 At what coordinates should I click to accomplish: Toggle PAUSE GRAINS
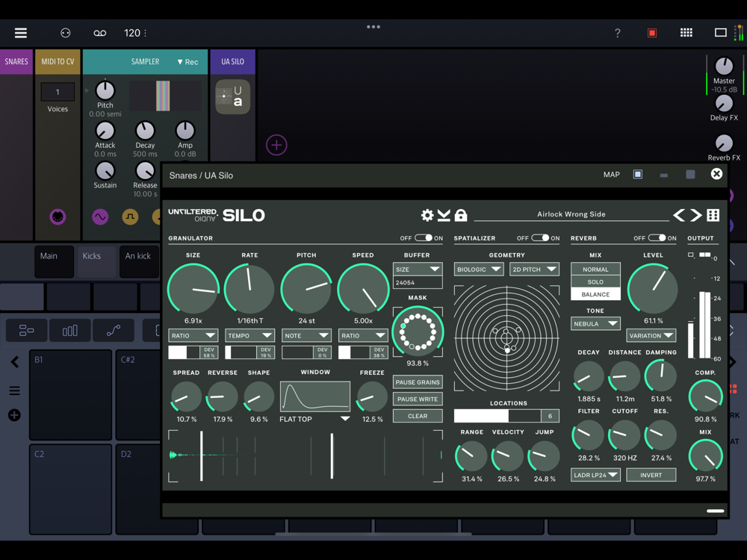coord(418,382)
